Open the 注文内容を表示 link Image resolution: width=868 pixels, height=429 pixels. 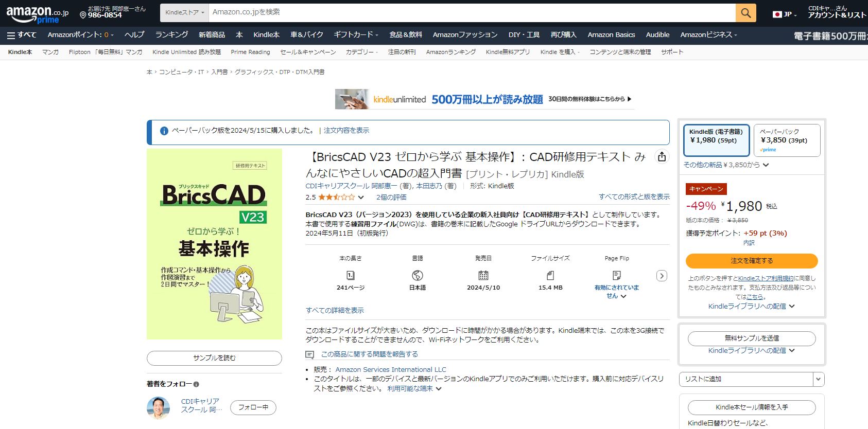tap(346, 131)
